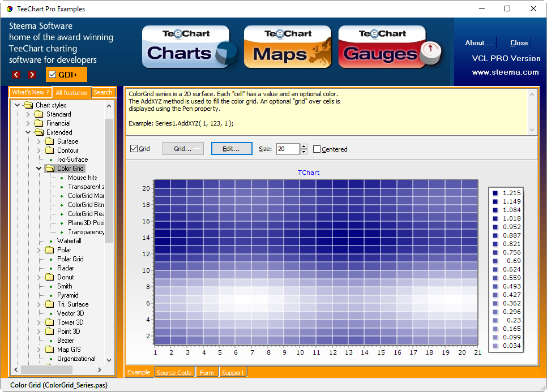Show the Source Code tab

tap(174, 372)
